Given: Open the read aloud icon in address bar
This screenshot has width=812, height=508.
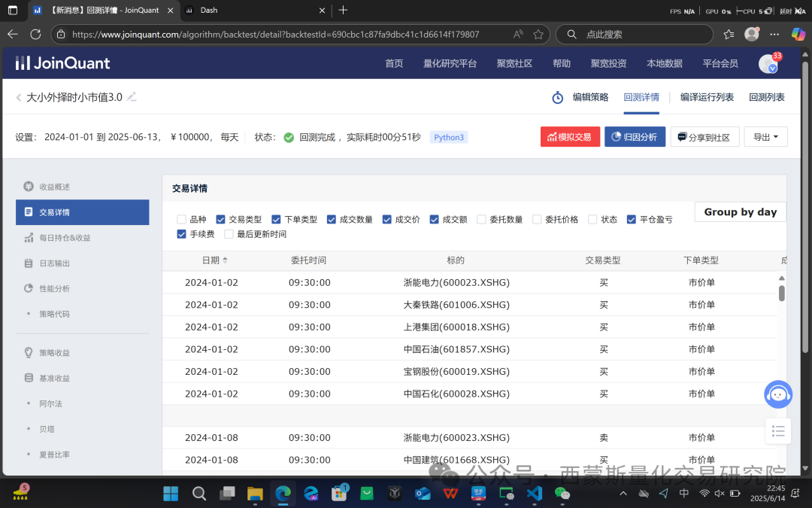Looking at the screenshot, I should pos(518,34).
